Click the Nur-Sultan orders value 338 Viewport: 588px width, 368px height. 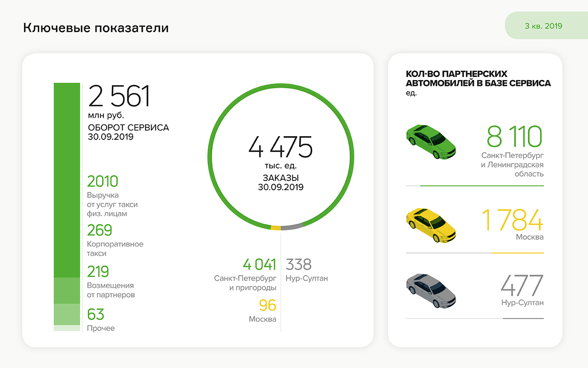(x=299, y=264)
